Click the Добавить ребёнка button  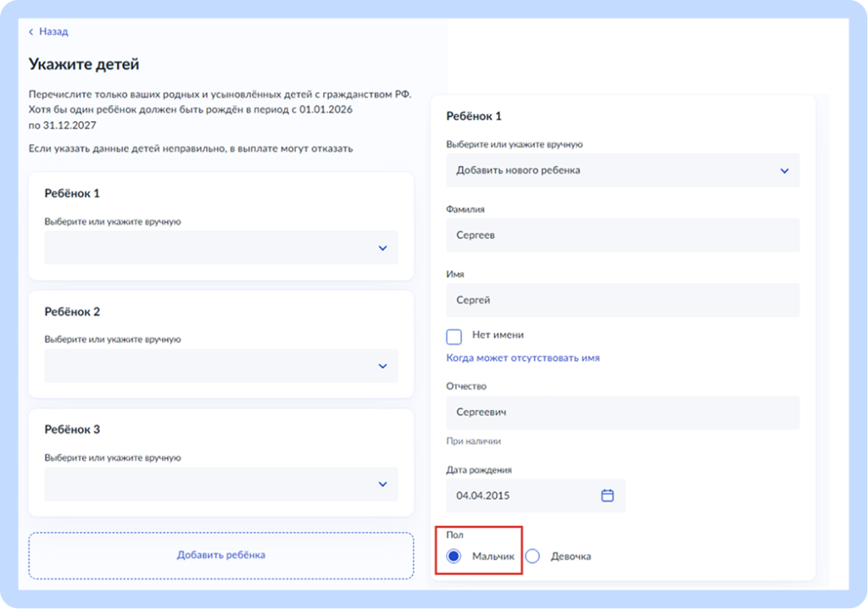[221, 556]
